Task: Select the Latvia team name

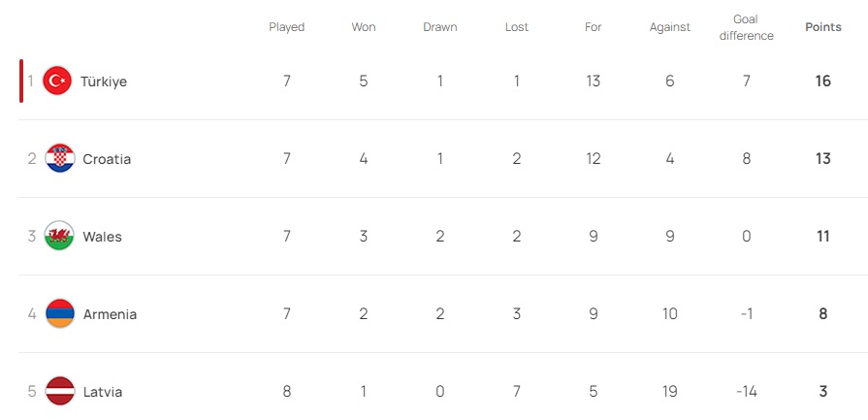Action: tap(103, 392)
